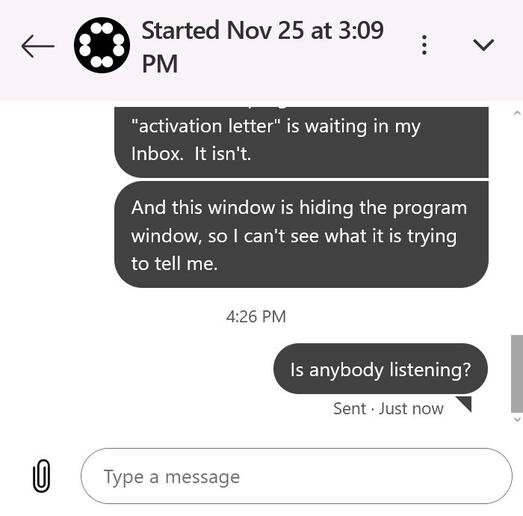
Task: Click the 'Started Nov 25' conversation title
Action: tap(263, 47)
